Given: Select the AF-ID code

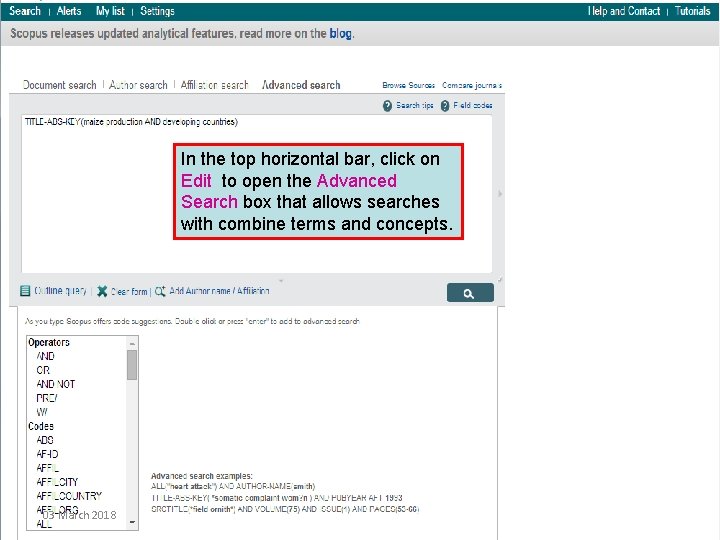Looking at the screenshot, I should (47, 454).
